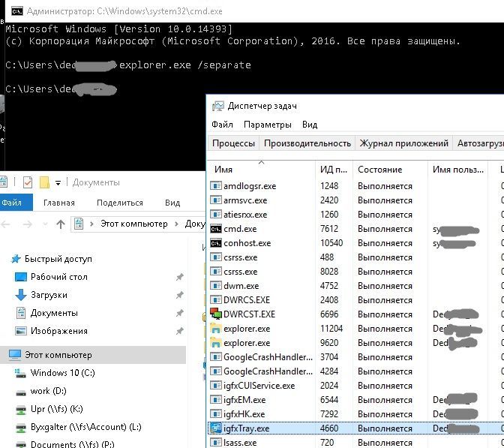The width and height of the screenshot is (504, 448).
Task: Select the first GoogleCrashHandler row, PID 3704
Action: pos(355,357)
